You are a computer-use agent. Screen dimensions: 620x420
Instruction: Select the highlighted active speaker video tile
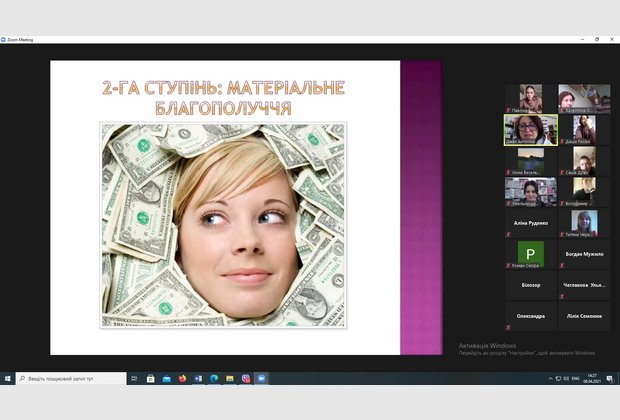tap(530, 130)
